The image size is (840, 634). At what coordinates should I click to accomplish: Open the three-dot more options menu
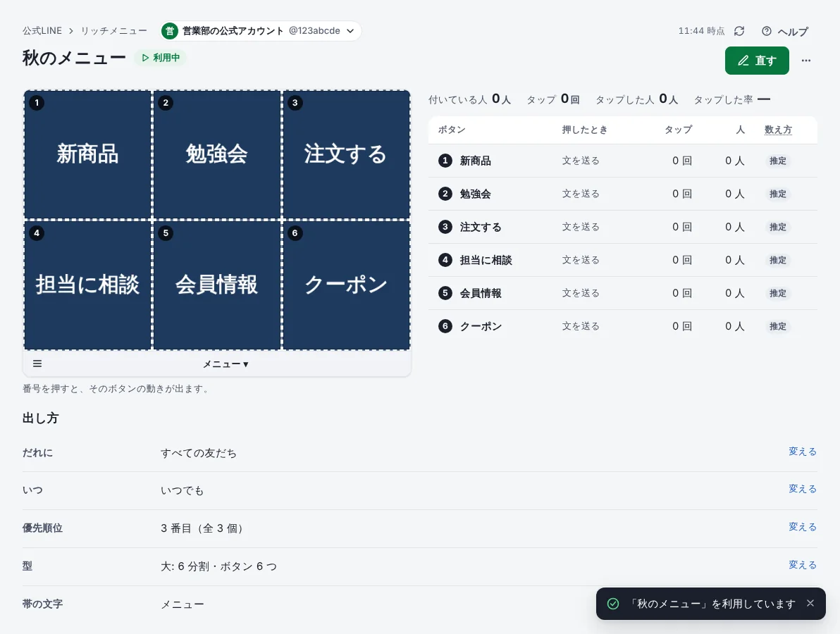click(x=805, y=61)
